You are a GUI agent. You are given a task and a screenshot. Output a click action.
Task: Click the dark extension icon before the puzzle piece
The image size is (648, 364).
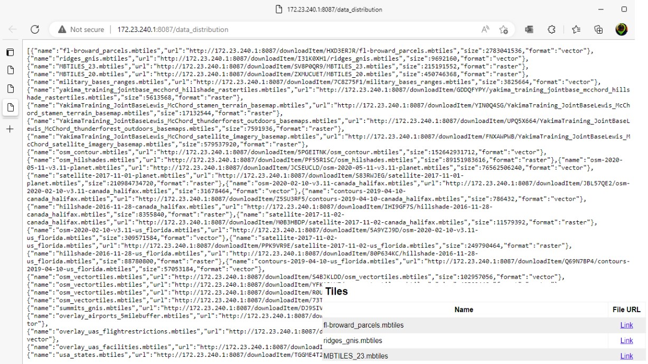[529, 29]
